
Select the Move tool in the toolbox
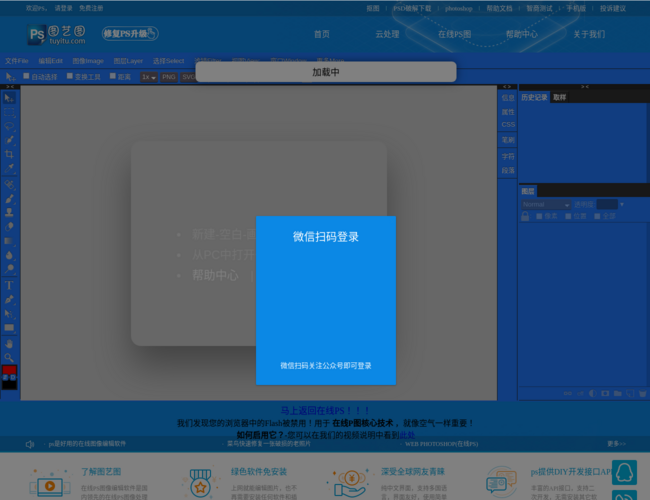coord(9,98)
